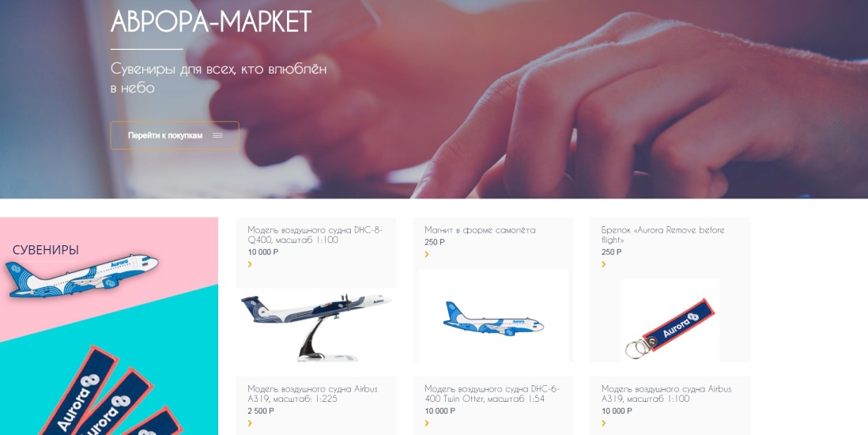Click the 'АВРОРА-МАРКЕТ' heading
This screenshot has height=435, width=868.
click(x=211, y=21)
